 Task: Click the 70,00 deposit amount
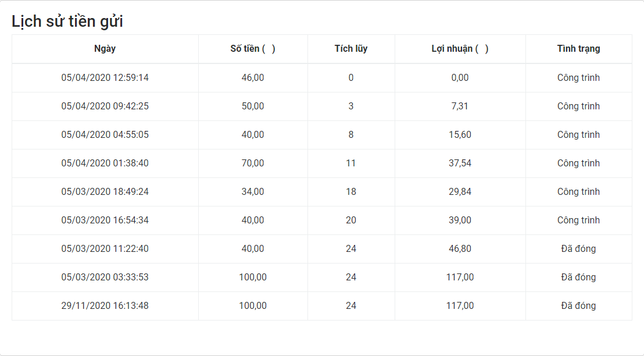pos(253,163)
